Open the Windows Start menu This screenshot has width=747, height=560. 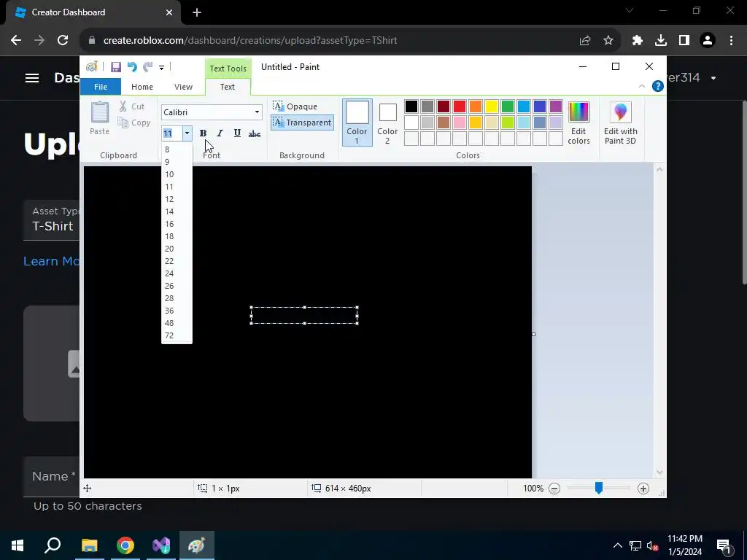(18, 545)
